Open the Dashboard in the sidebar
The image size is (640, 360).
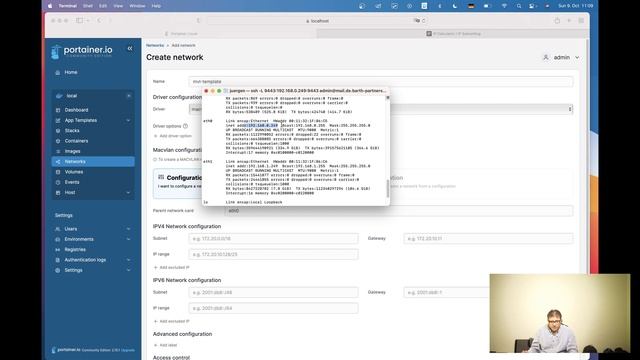tap(76, 110)
